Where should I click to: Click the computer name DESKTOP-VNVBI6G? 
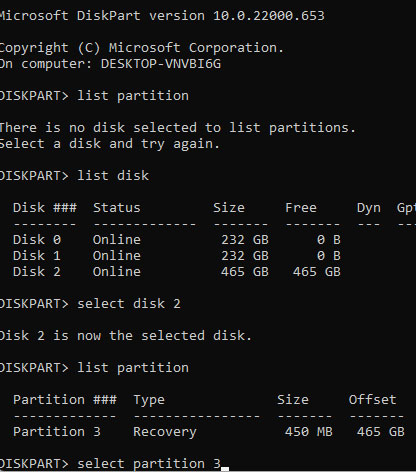(x=161, y=64)
